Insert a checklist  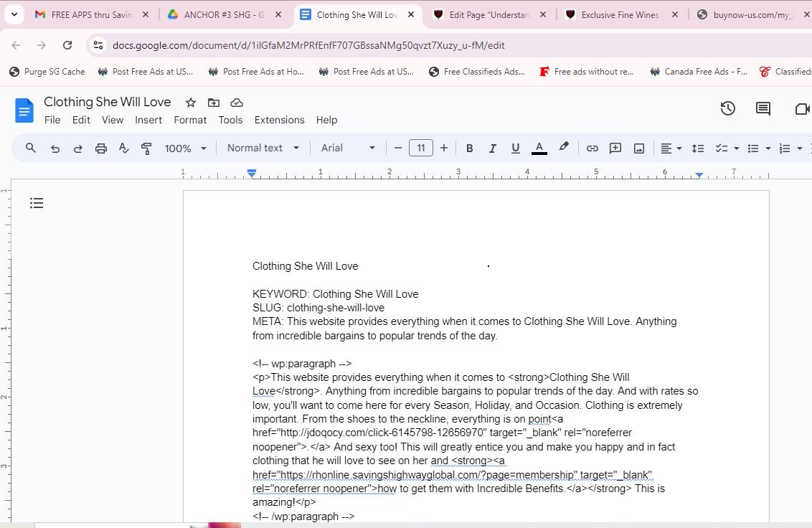pos(722,148)
